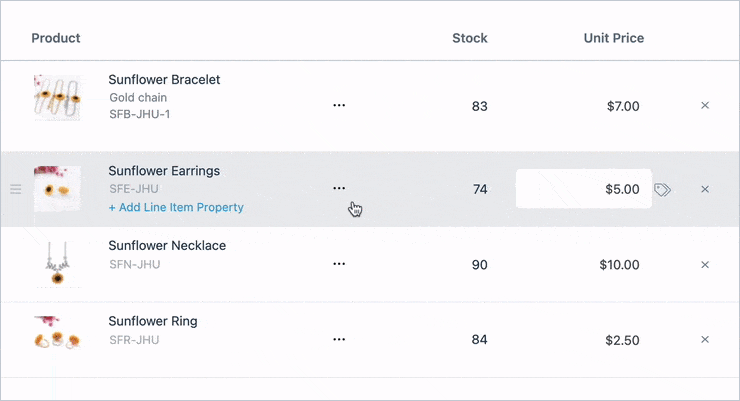740x401 pixels.
Task: Click the Sunflower Earrings product thumbnail
Action: pos(57,189)
